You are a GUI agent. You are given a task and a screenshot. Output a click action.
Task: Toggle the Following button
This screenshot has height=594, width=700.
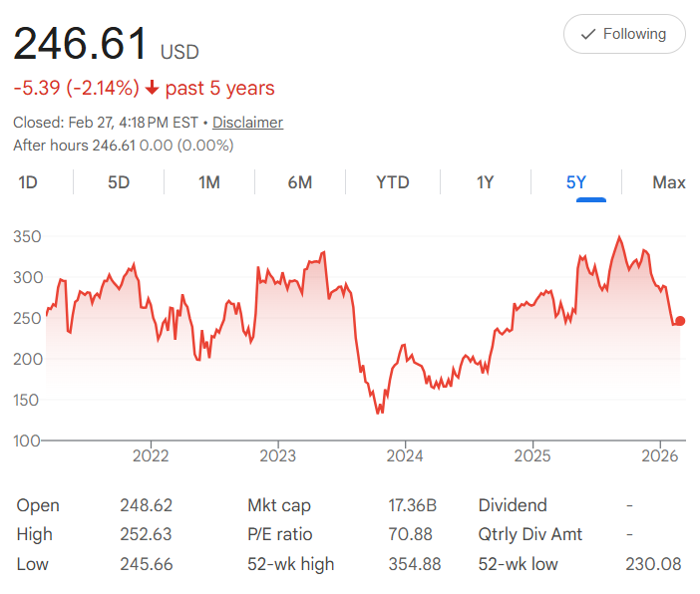pos(624,34)
